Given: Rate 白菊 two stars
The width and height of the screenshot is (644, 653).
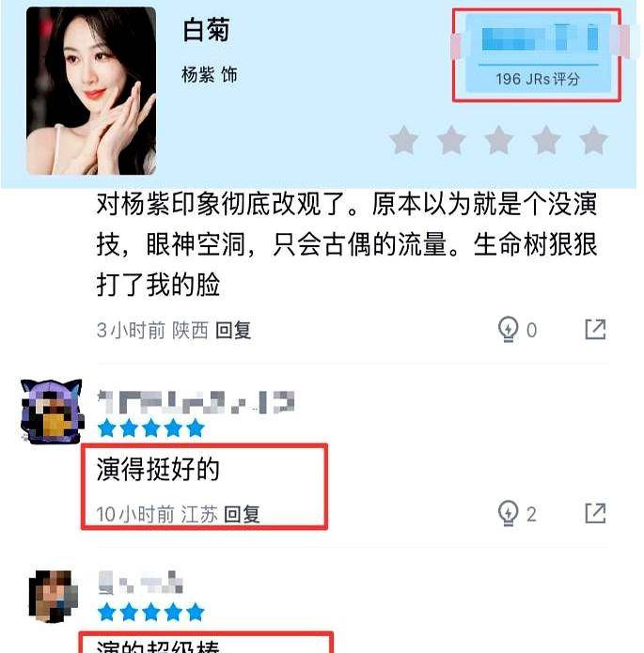Looking at the screenshot, I should [x=451, y=140].
